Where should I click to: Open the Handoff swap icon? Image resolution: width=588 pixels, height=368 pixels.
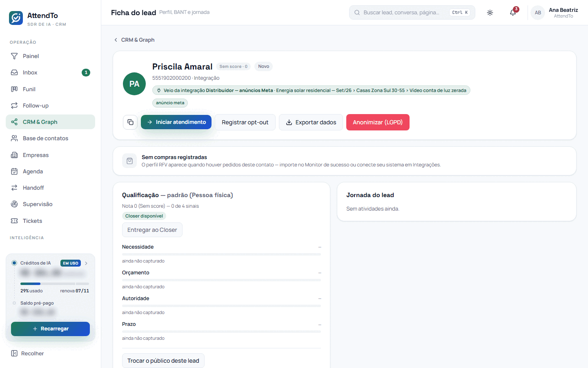click(x=14, y=188)
